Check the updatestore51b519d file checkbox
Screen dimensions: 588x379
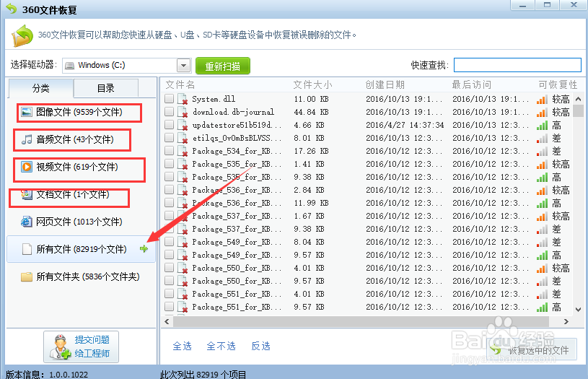(169, 125)
